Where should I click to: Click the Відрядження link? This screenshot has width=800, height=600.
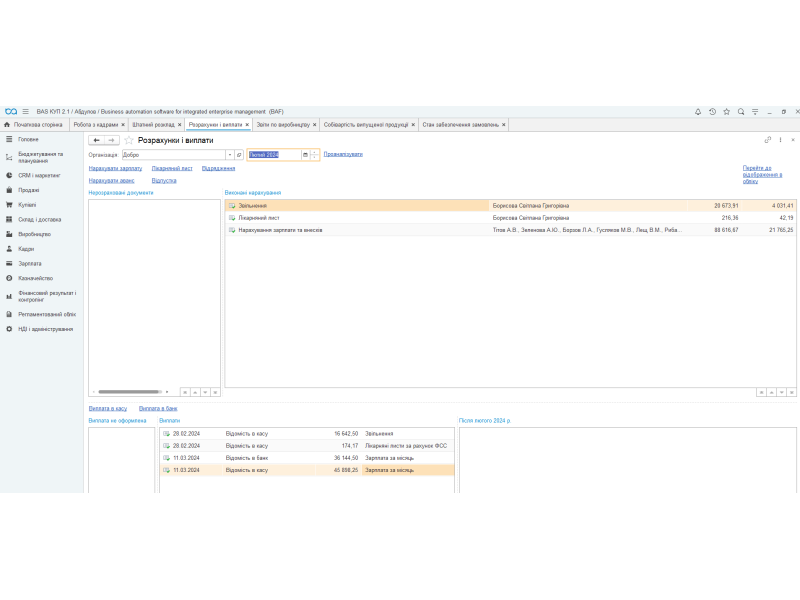coord(218,168)
